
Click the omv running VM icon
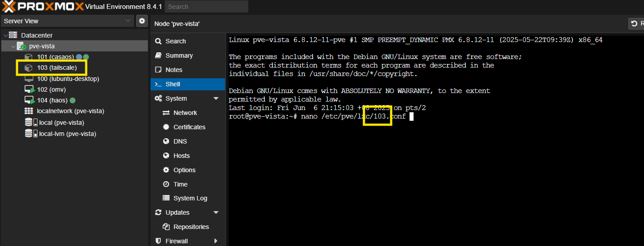click(29, 89)
